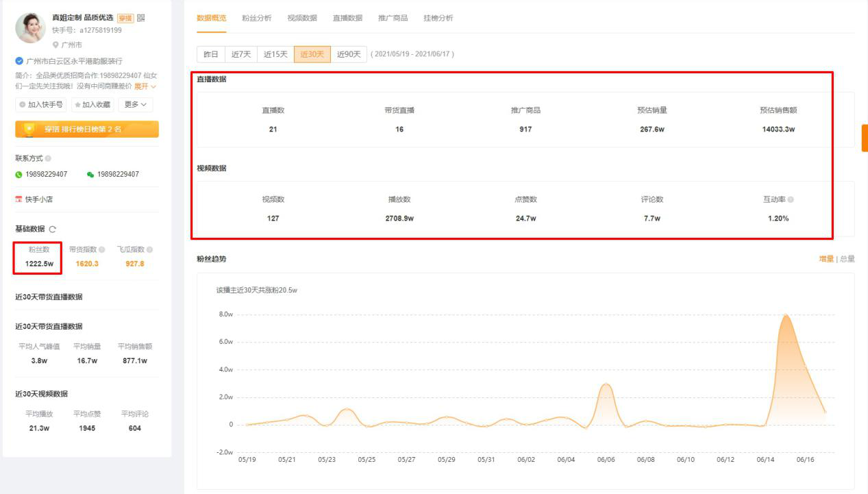This screenshot has width=868, height=494.
Task: Expand the profile description with 展开
Action: pyautogui.click(x=145, y=86)
